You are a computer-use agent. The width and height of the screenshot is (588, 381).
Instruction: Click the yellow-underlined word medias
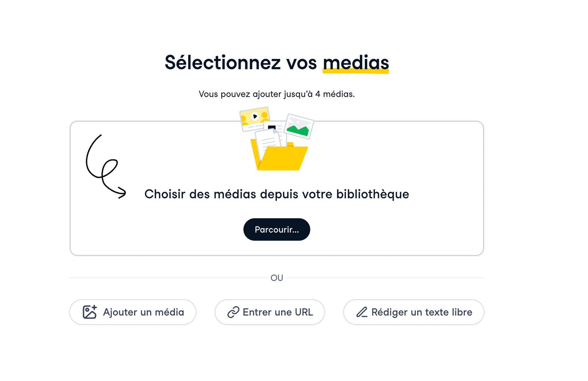tap(356, 63)
